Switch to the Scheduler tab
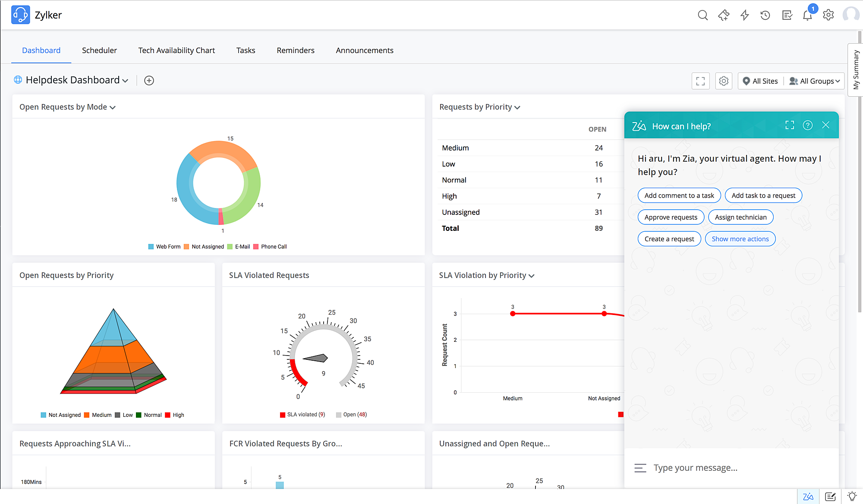The height and width of the screenshot is (504, 863). (x=99, y=50)
